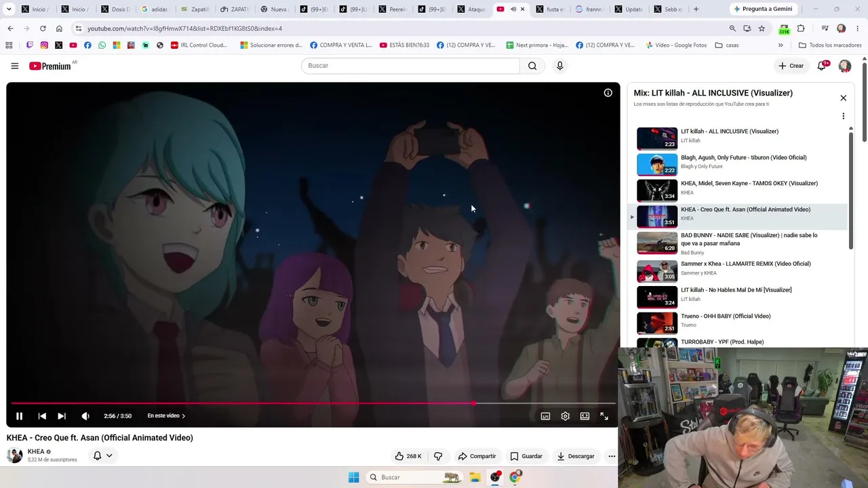Click the 'Compartir' share button
Viewport: 868px width, 488px height.
[x=477, y=456]
